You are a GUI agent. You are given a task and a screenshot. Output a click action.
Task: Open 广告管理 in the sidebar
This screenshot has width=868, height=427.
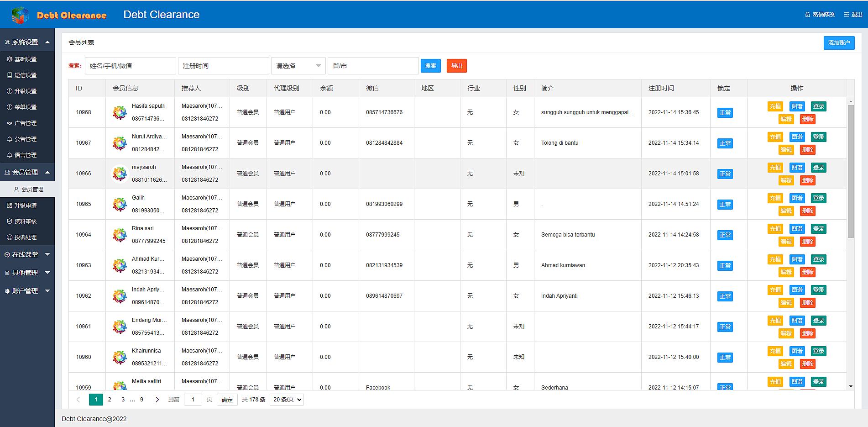pyautogui.click(x=25, y=123)
